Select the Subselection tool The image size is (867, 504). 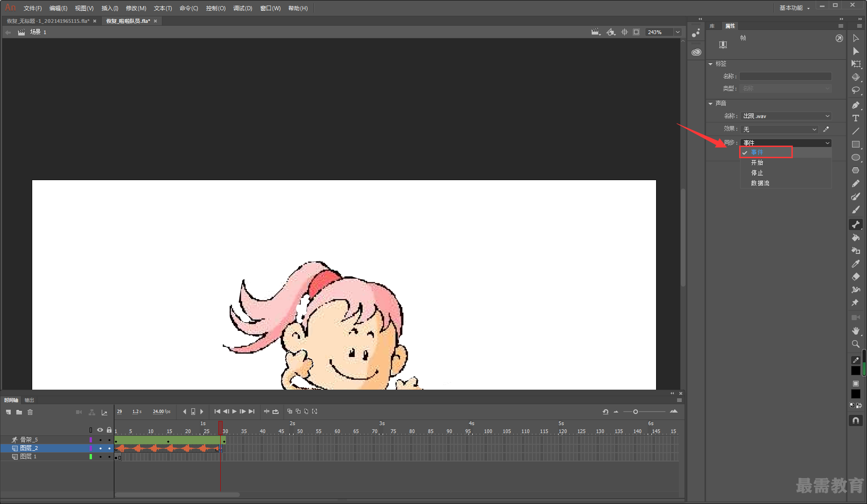(x=855, y=51)
